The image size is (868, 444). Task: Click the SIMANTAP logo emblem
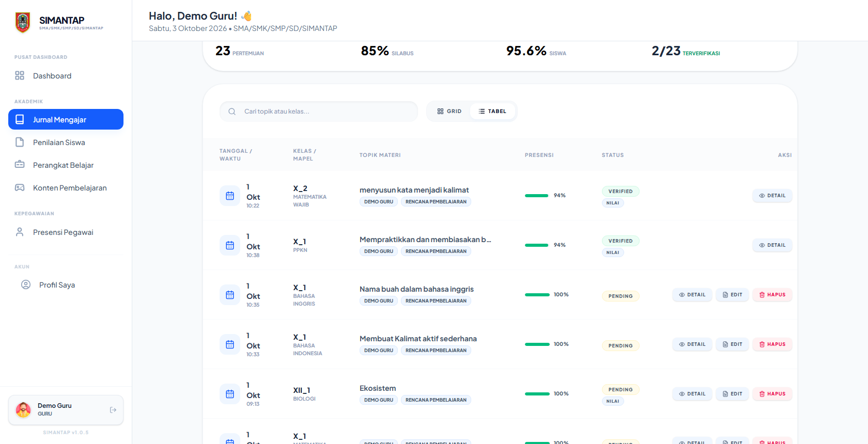tap(23, 22)
